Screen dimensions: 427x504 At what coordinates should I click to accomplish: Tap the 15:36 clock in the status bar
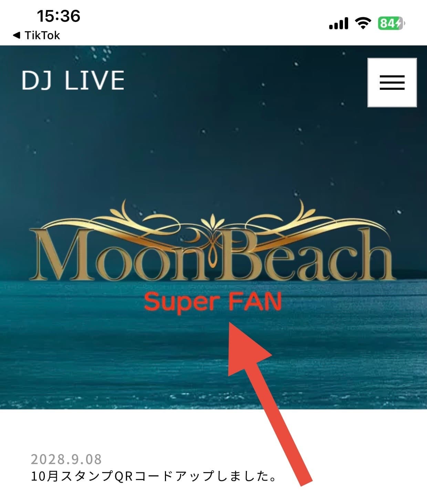[x=58, y=16]
